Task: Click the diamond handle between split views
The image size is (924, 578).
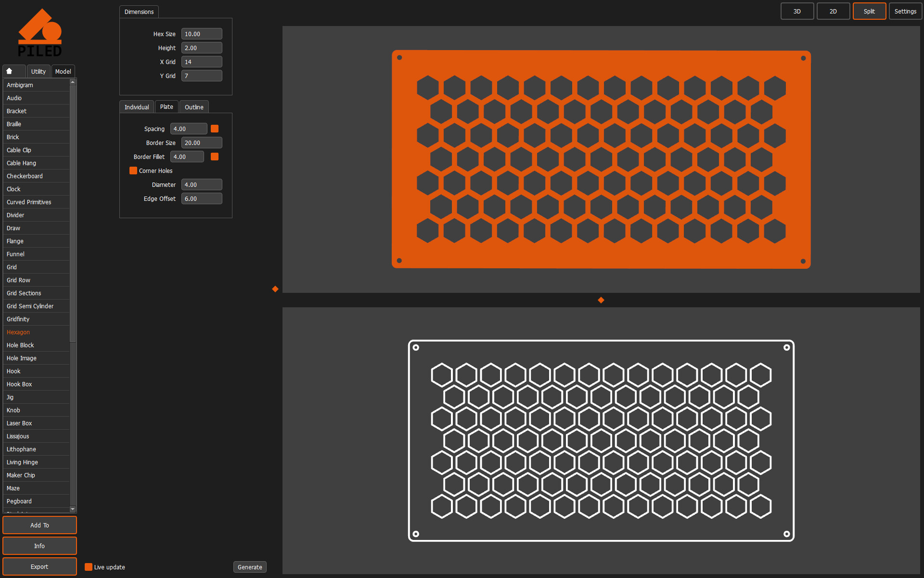Action: coord(601,300)
